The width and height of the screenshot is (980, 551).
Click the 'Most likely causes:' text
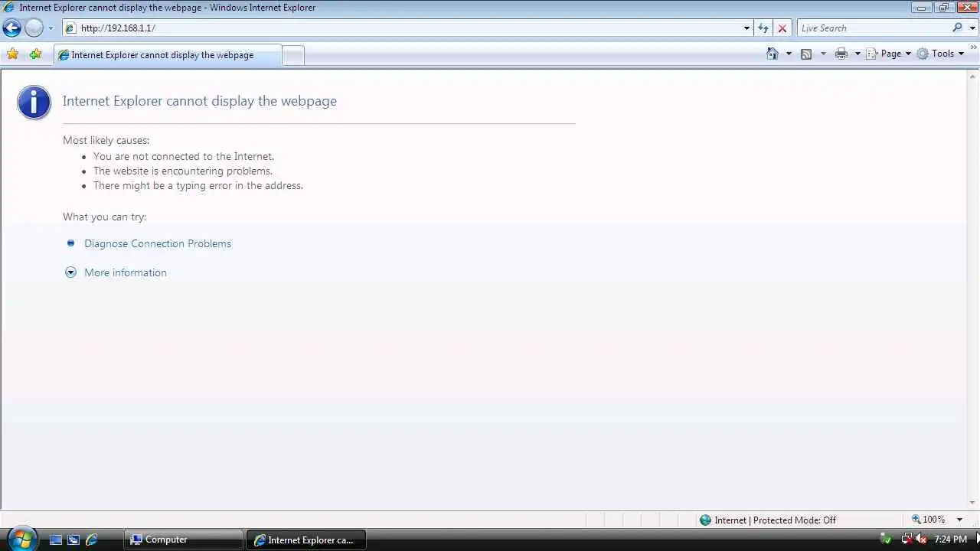coord(106,140)
